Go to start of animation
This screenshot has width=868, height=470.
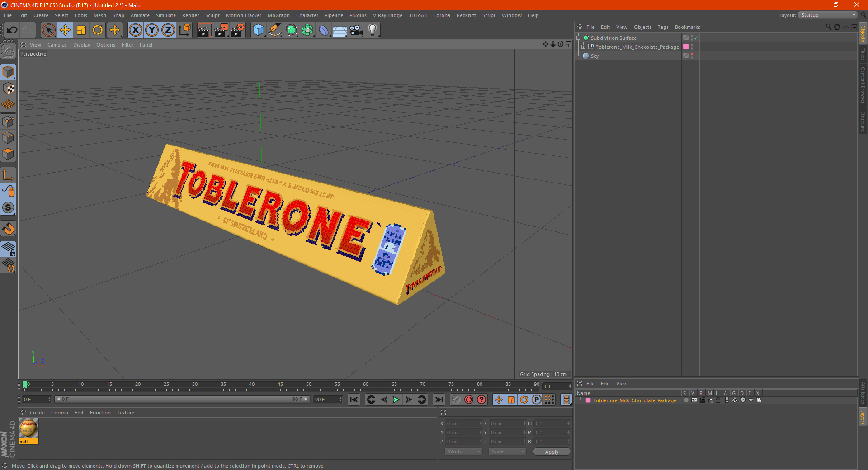tap(354, 399)
